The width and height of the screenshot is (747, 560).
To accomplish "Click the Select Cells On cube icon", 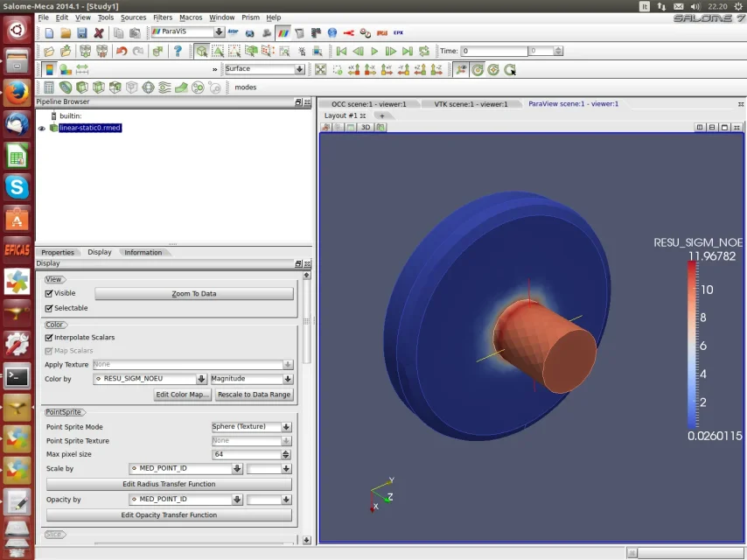I will click(x=201, y=51).
